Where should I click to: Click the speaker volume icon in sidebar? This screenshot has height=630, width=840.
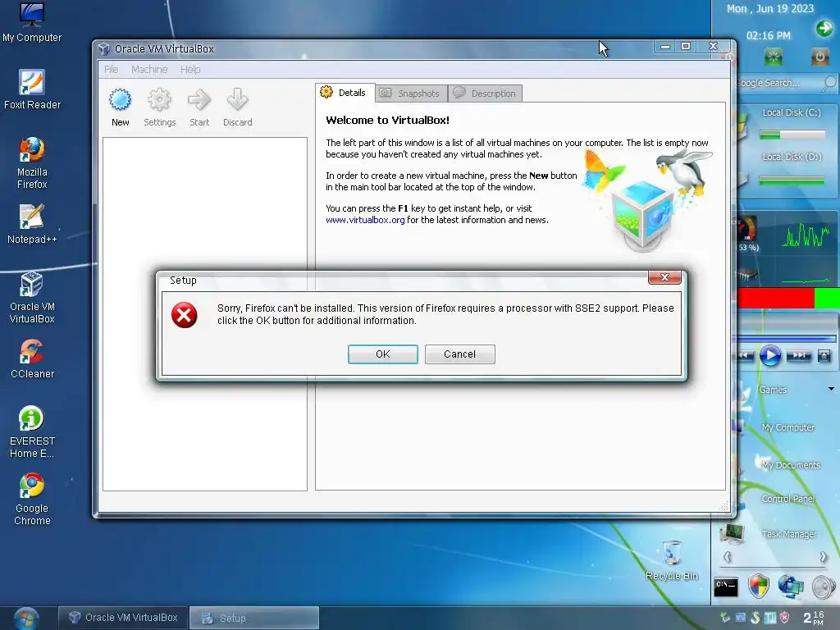tap(824, 587)
